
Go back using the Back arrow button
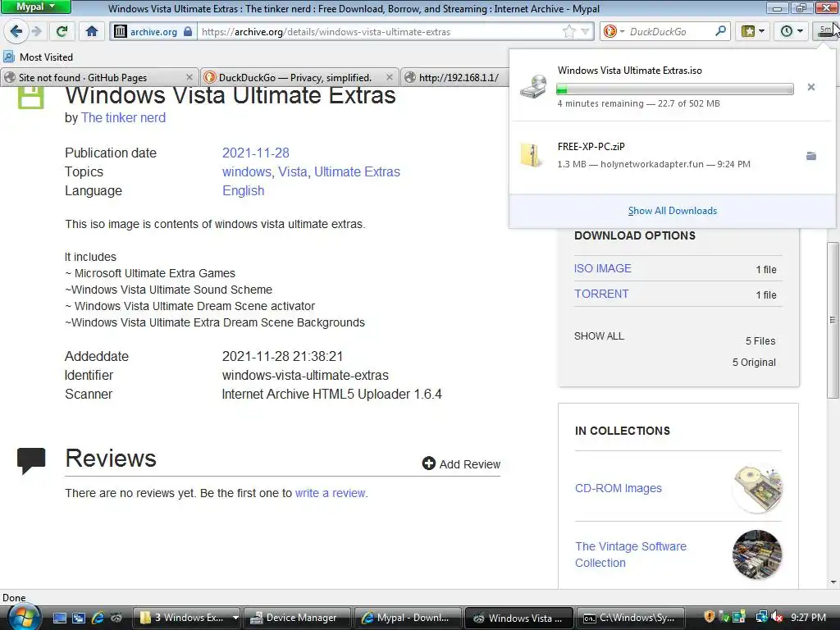tap(16, 31)
